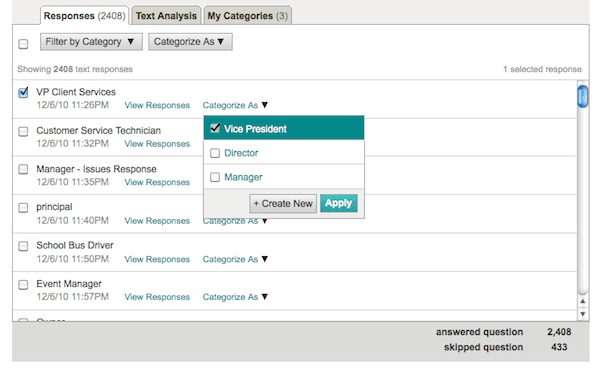Expand Categorize As for School Bus Driver
Viewport: 600px width, 377px height.
(x=235, y=259)
